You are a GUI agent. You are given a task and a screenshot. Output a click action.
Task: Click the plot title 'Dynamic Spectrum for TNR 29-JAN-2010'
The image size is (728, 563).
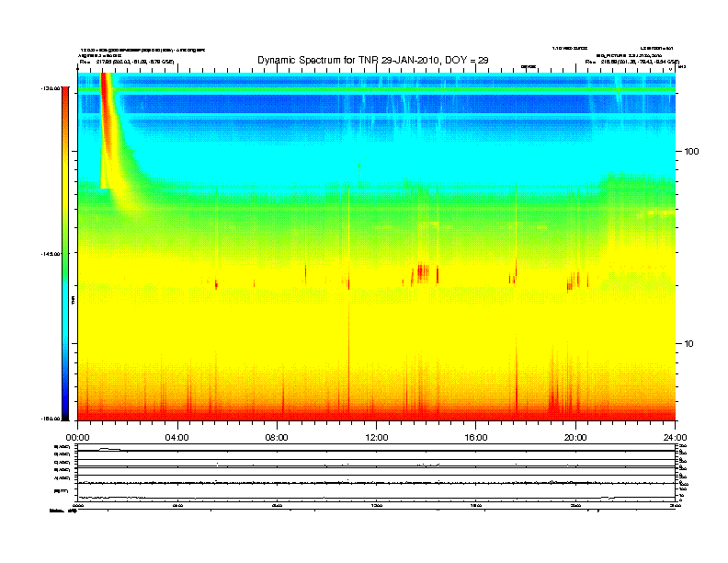(x=373, y=61)
